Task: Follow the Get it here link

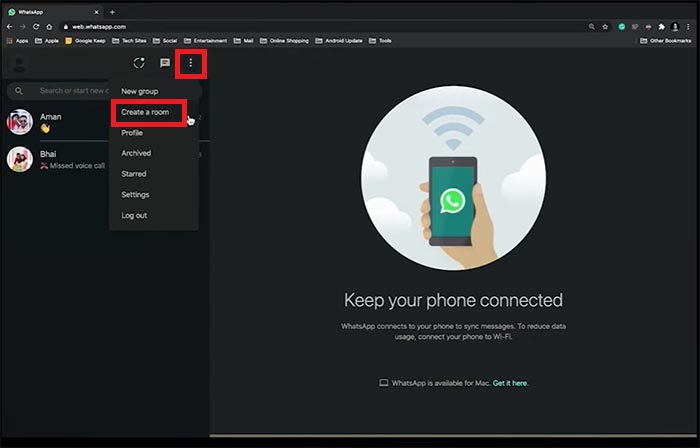Action: 510,383
